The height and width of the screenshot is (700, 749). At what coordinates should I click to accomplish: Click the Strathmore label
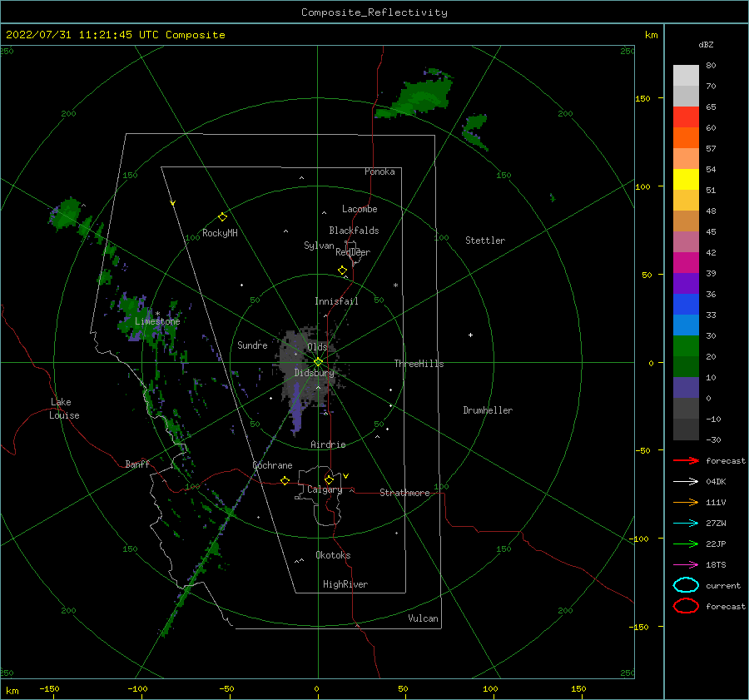404,493
